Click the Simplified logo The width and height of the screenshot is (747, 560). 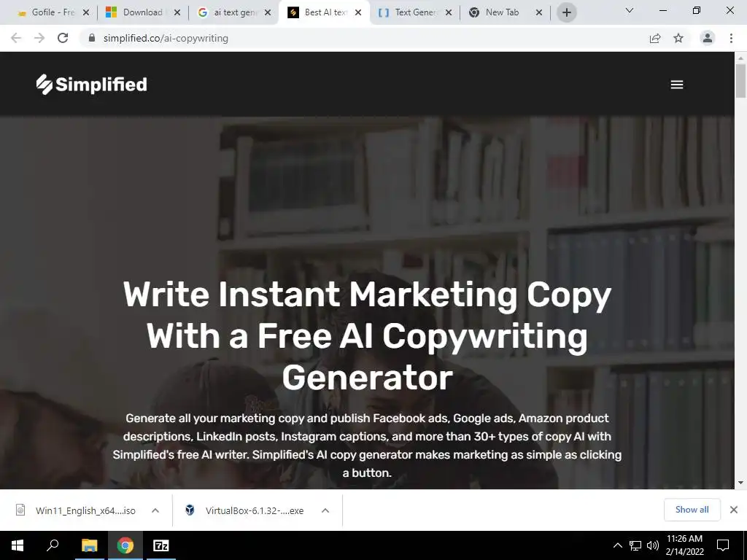pyautogui.click(x=91, y=85)
